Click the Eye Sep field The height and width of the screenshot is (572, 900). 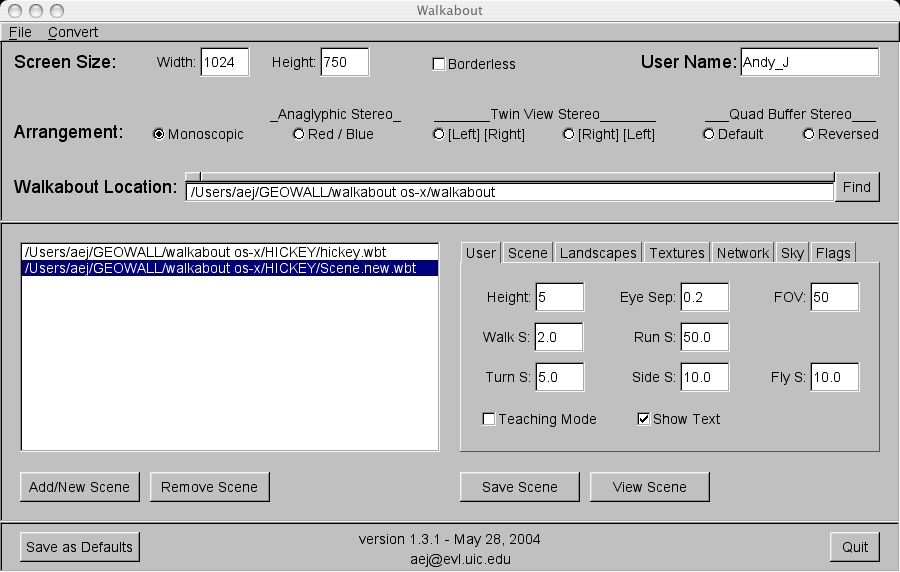point(705,297)
